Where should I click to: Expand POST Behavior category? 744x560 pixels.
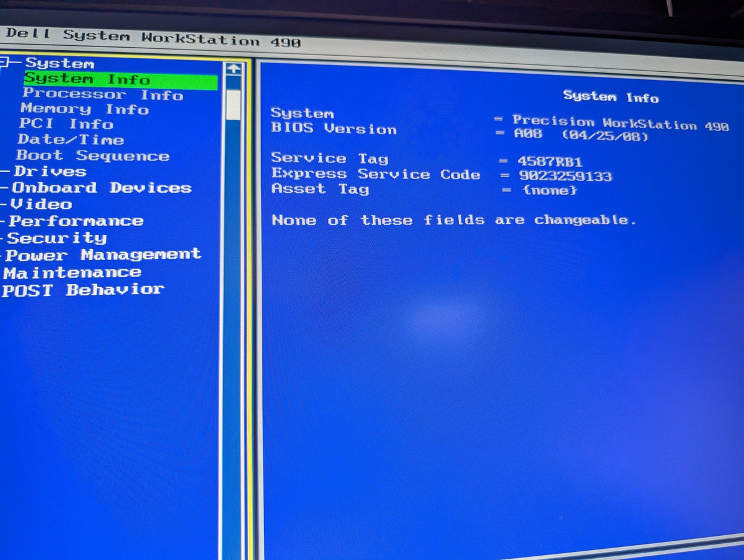point(83,289)
